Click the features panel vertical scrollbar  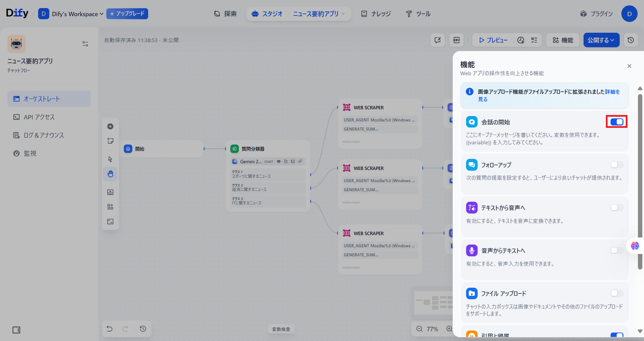pyautogui.click(x=640, y=182)
